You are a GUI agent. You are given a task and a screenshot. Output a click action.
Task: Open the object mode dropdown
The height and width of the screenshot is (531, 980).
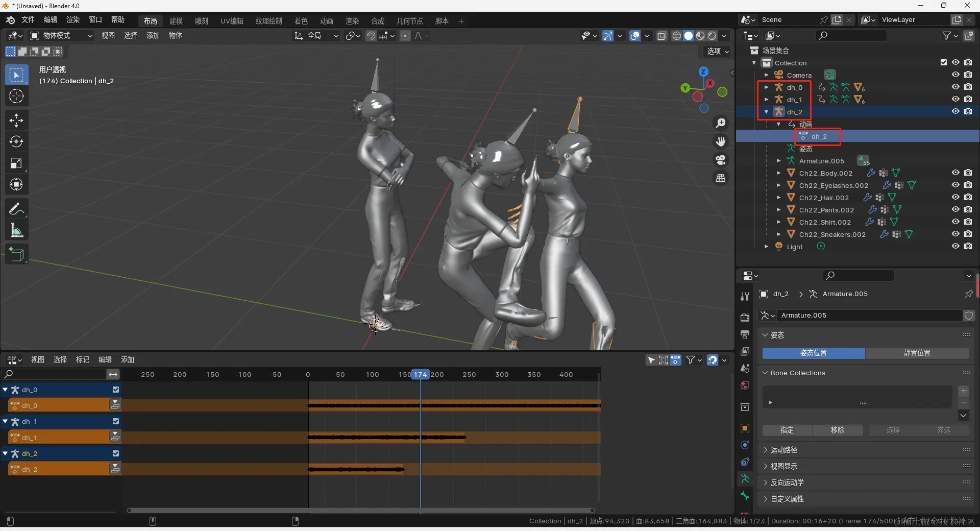[61, 36]
